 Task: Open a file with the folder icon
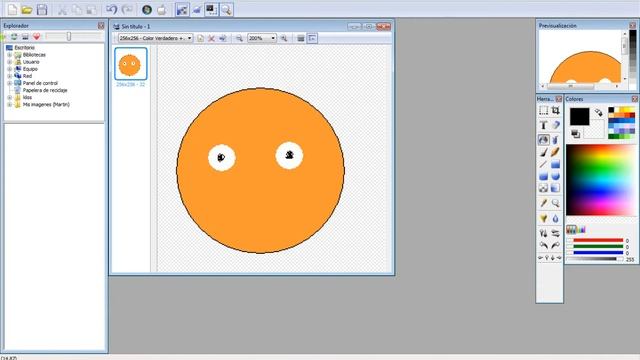pos(27,9)
